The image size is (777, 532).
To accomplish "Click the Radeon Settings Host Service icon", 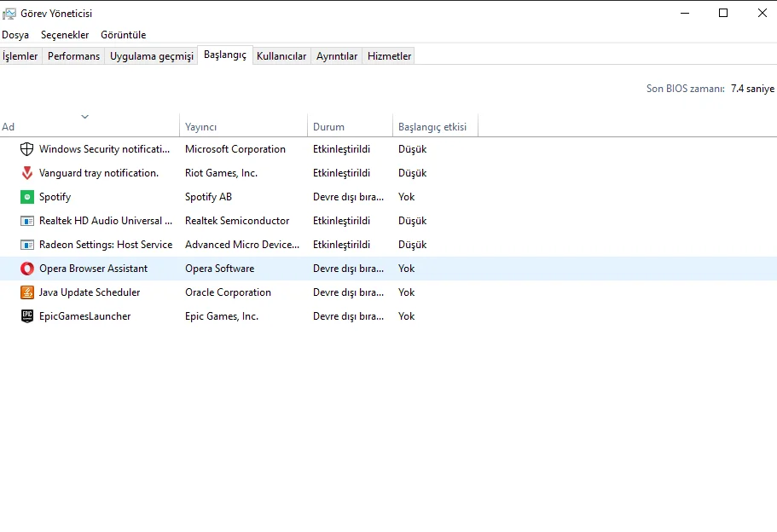I will click(x=26, y=245).
